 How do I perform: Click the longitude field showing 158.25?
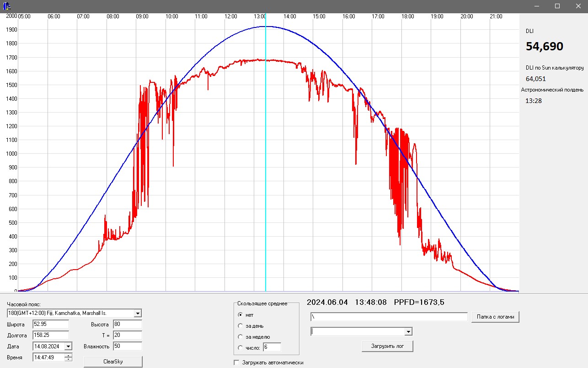50,336
